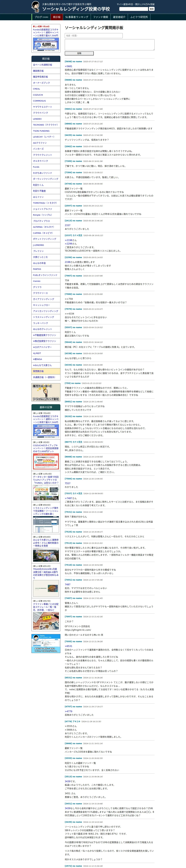Viewport: 186px width, 868px height.
Task: Open 確定申告掲示板 link
Action: pyautogui.click(x=46, y=77)
